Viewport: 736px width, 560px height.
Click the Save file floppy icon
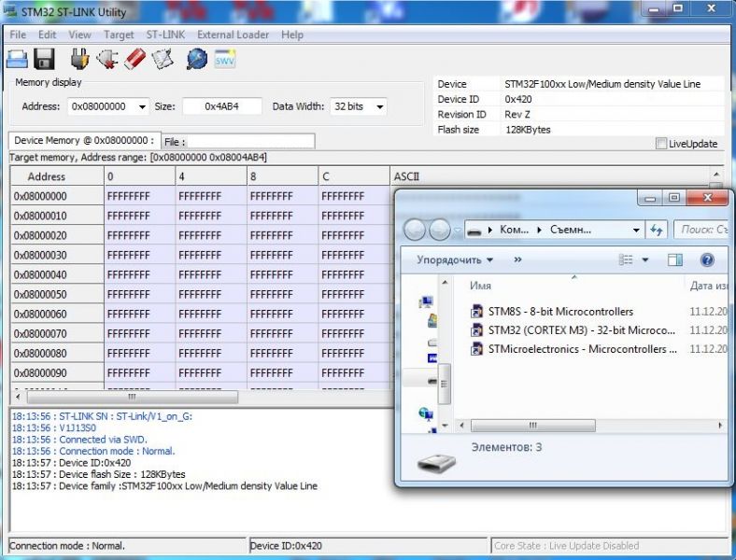[44, 60]
